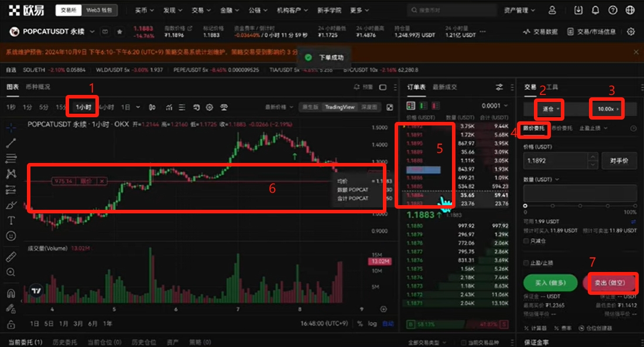Open the 10.00x leverage selector
Viewport: 644px width, 347px height.
tap(607, 109)
